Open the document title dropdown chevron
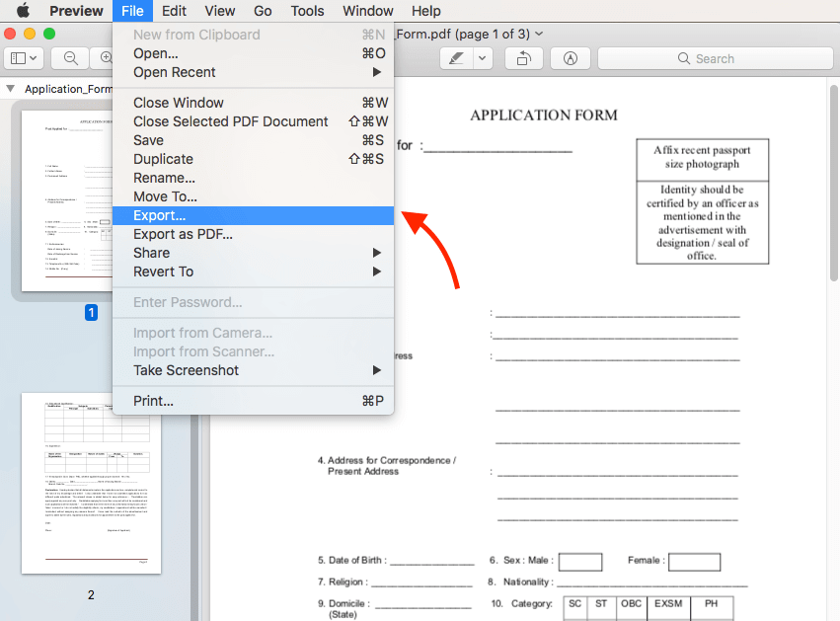The image size is (840, 621). pyautogui.click(x=539, y=34)
